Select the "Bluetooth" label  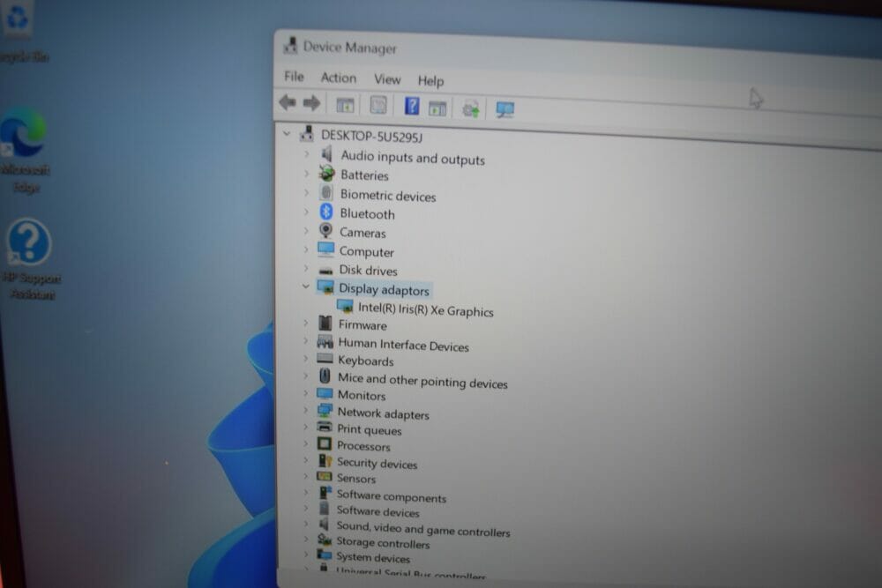point(367,214)
